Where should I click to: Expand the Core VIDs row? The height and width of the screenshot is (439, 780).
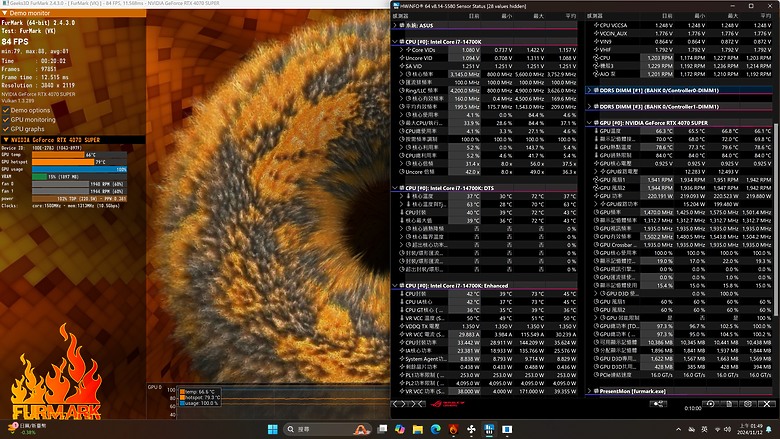coord(401,50)
